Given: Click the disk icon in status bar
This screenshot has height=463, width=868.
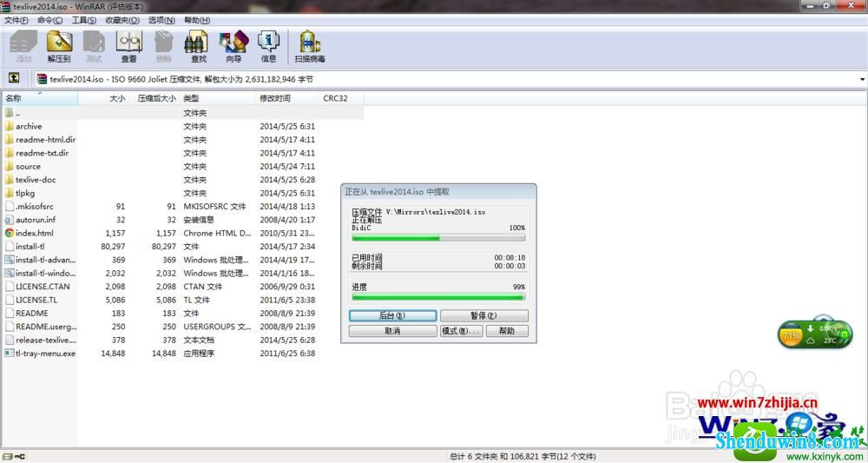Looking at the screenshot, I should [8, 456].
